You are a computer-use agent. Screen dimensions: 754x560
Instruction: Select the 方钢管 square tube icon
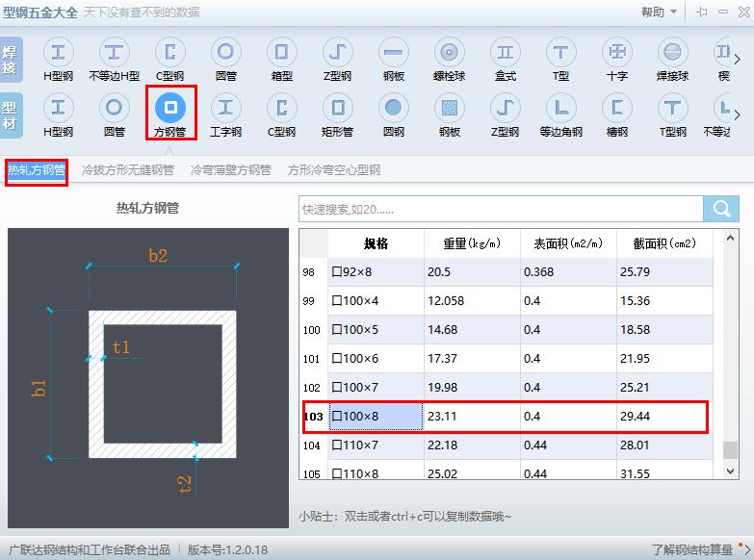tap(170, 108)
